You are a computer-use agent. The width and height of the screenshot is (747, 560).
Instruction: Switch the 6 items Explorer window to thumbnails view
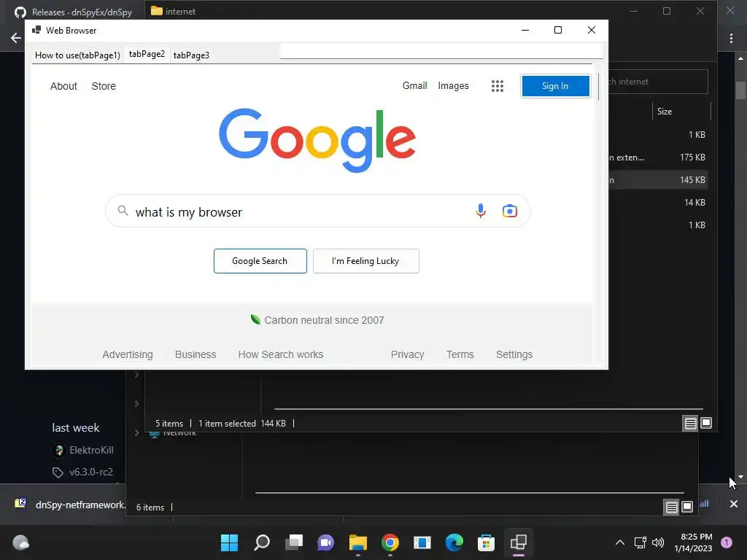(687, 507)
